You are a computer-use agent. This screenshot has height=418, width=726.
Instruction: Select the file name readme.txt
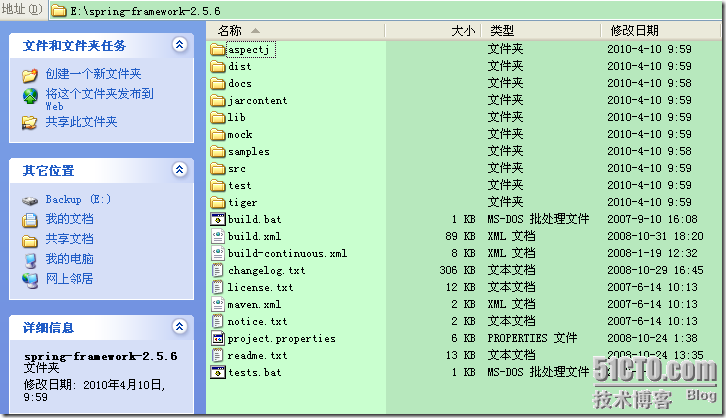(257, 356)
